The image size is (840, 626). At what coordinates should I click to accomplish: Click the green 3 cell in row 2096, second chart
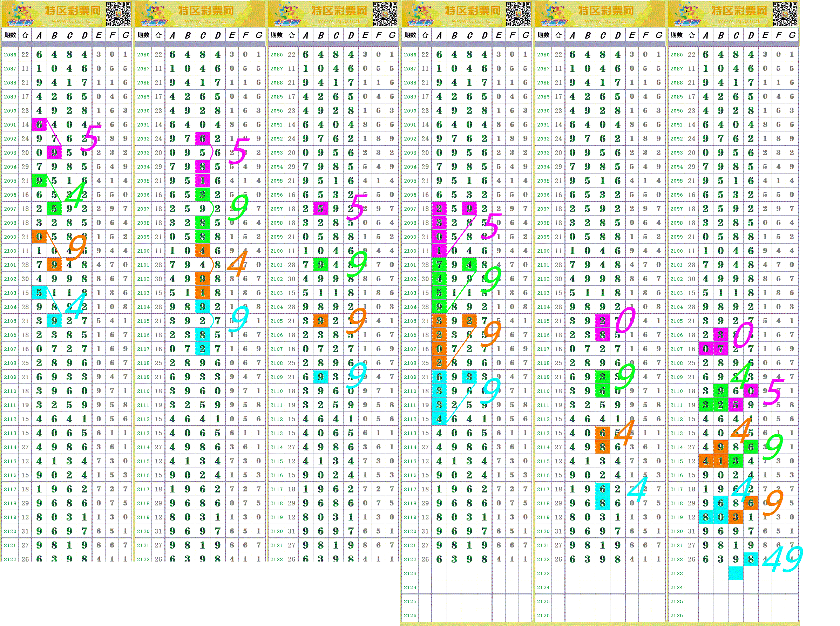[x=202, y=195]
